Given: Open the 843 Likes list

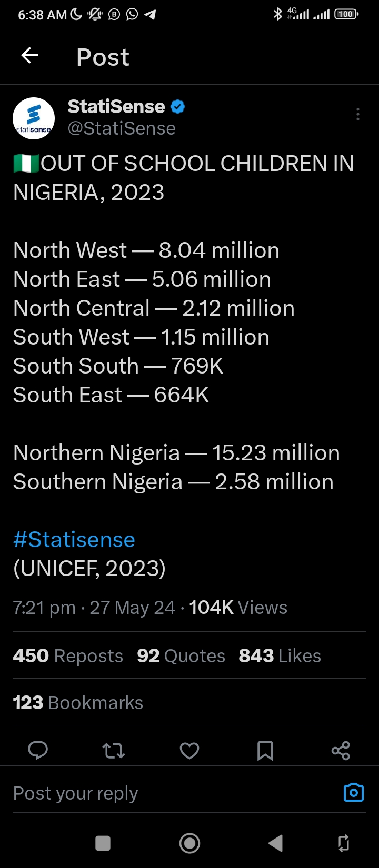Looking at the screenshot, I should click(280, 656).
